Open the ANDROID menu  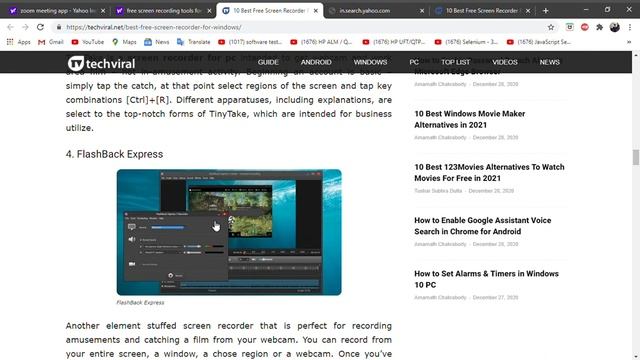pos(316,62)
